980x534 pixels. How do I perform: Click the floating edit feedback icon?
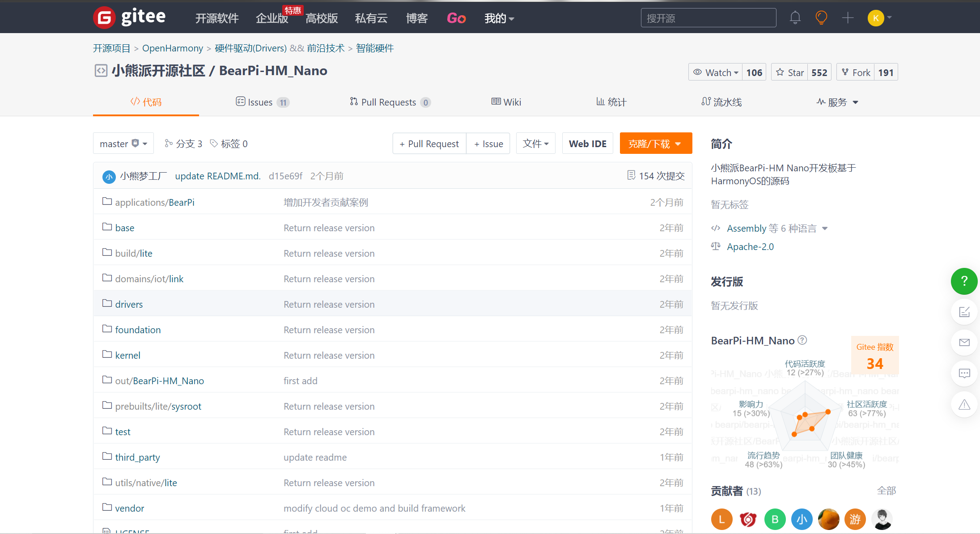point(964,312)
